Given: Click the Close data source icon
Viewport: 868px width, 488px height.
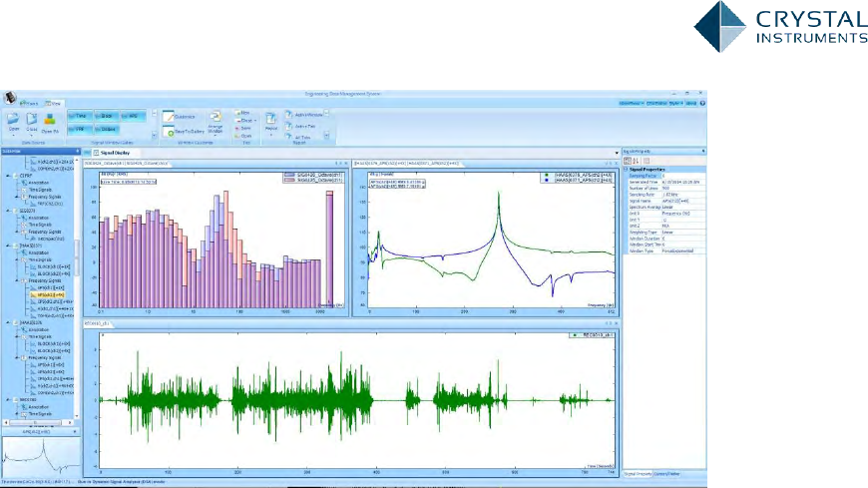Looking at the screenshot, I should [x=32, y=119].
